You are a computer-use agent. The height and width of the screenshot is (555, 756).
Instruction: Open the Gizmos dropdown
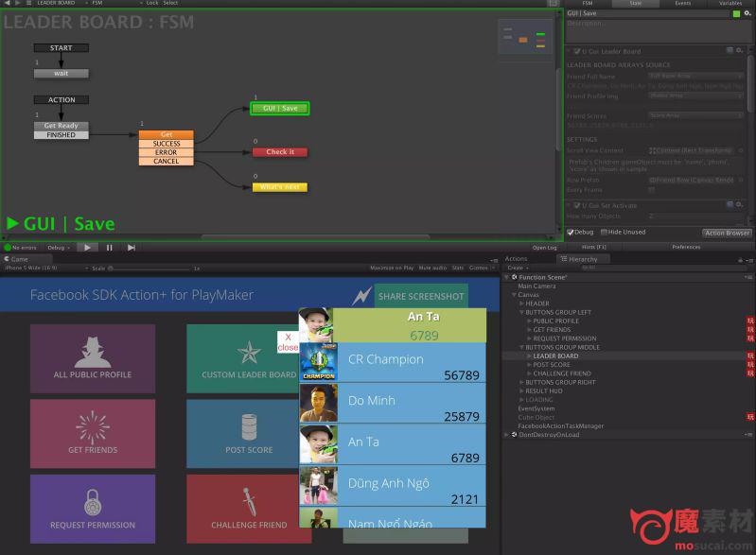coord(482,268)
